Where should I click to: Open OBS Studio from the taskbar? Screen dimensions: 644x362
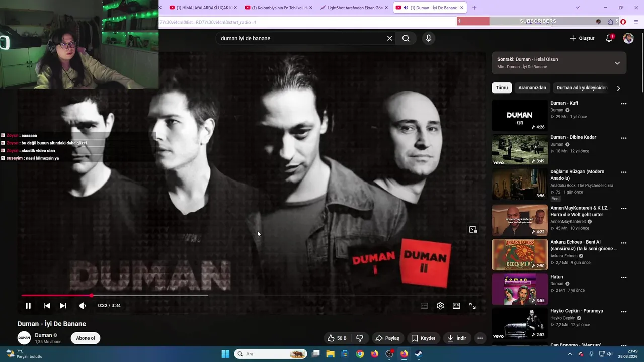(389, 354)
